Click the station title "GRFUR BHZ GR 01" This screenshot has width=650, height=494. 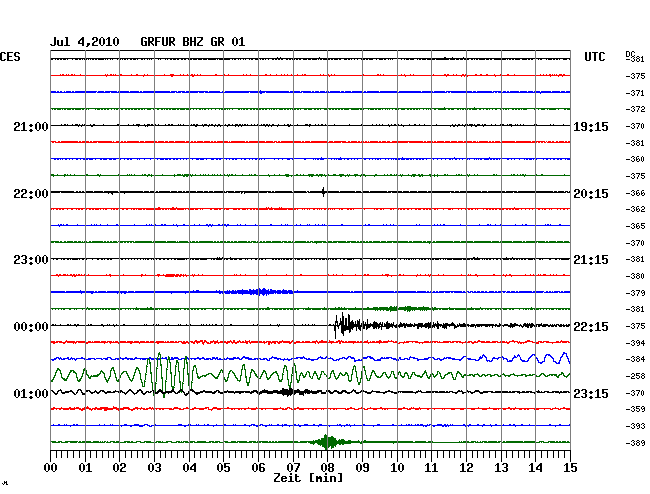[193, 42]
